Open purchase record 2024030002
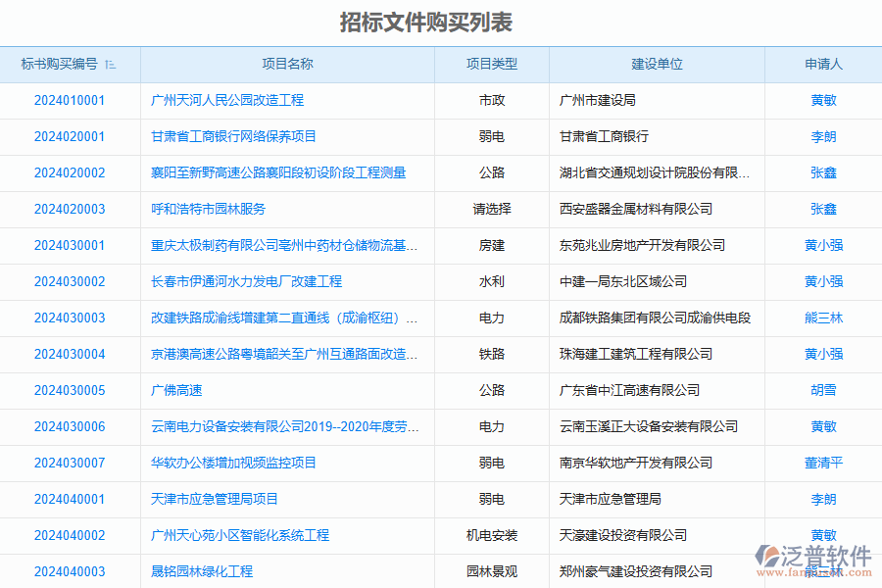Screen dimensions: 882x588 tap(70, 282)
